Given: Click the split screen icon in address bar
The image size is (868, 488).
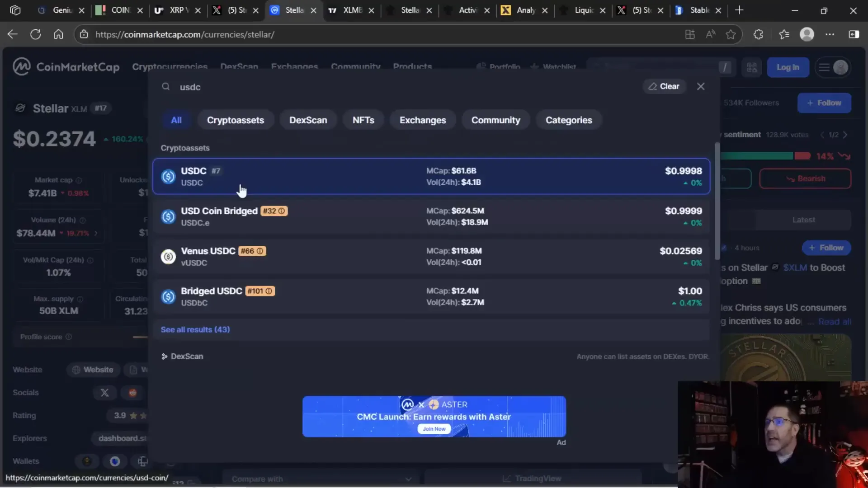Looking at the screenshot, I should [690, 34].
